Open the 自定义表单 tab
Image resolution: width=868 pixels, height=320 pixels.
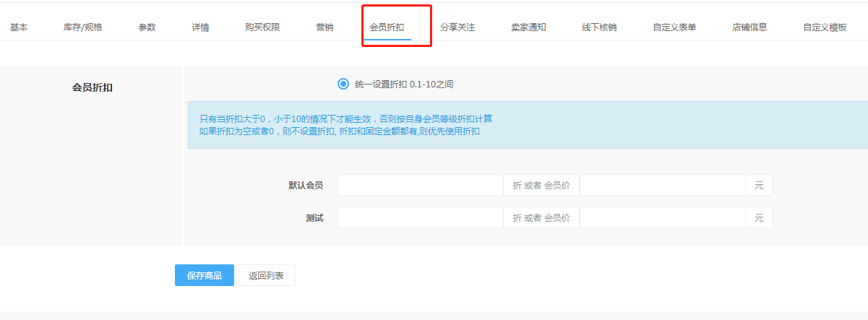[x=675, y=27]
